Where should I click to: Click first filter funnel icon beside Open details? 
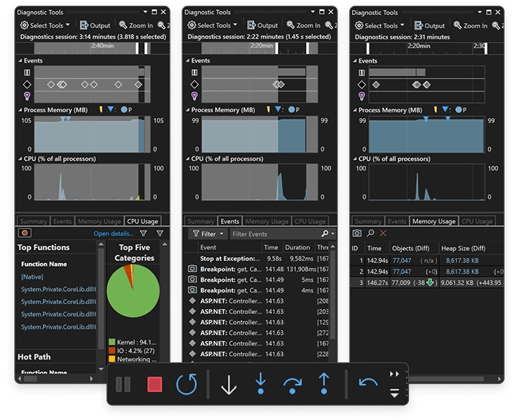click(143, 233)
